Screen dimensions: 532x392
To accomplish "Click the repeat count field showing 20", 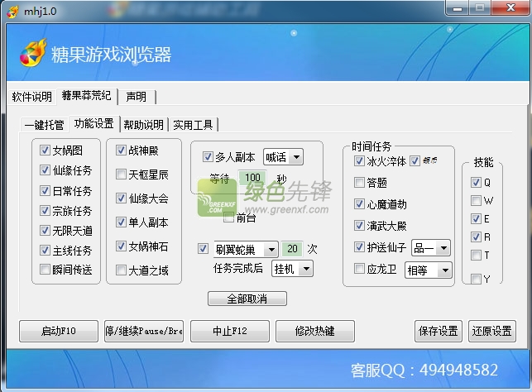I will (x=292, y=249).
